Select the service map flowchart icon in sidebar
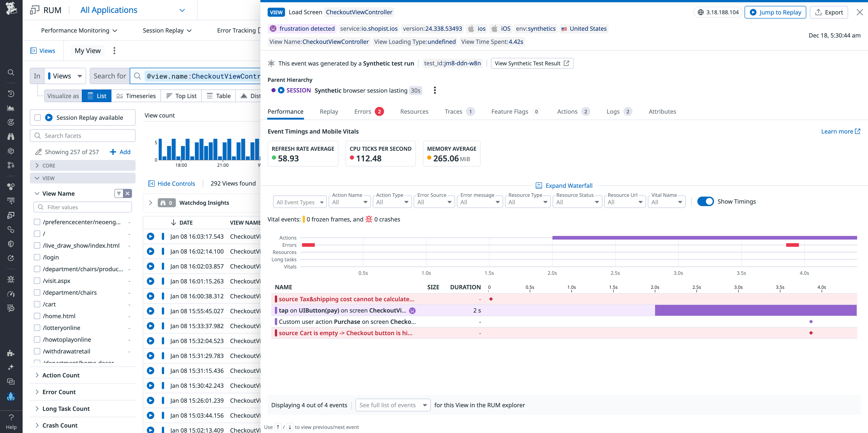868x433 pixels. pyautogui.click(x=11, y=165)
